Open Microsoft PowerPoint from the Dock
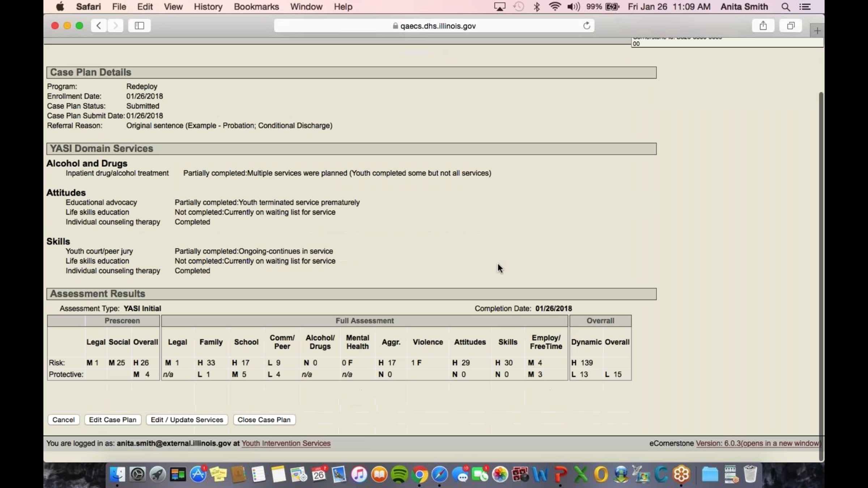Screen dimensions: 868x488 [561, 474]
